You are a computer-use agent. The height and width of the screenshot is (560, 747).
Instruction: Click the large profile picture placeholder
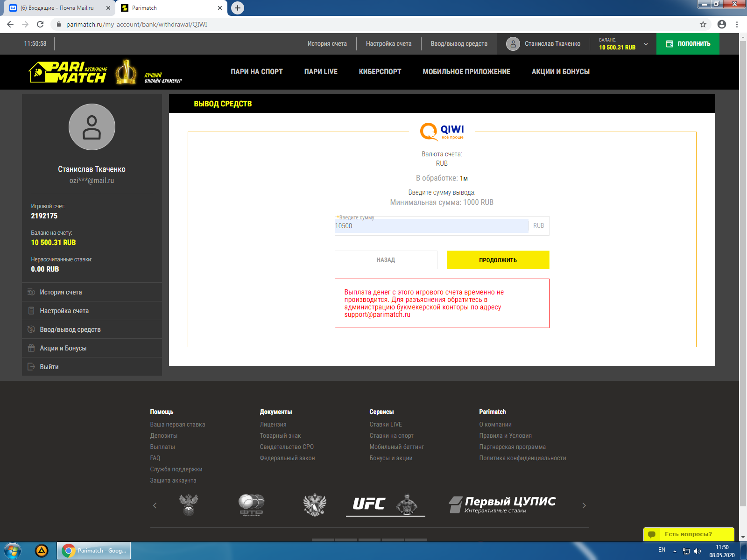coord(92,127)
